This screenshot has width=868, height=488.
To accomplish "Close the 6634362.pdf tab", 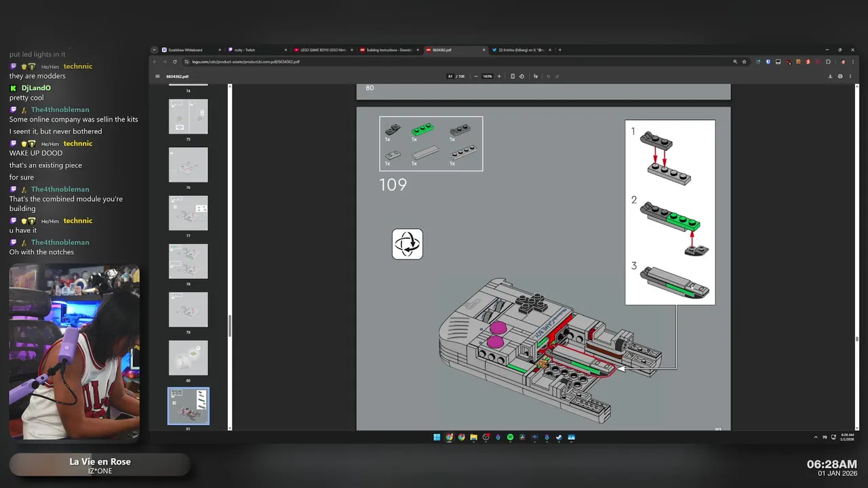I will (x=484, y=49).
